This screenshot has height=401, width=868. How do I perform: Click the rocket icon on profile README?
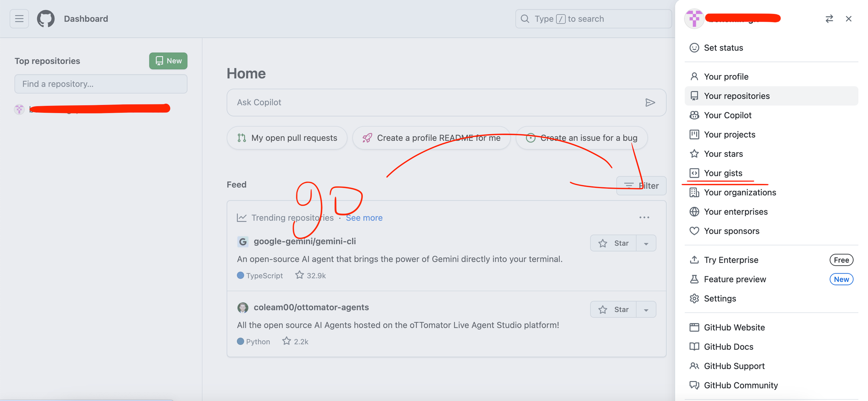[367, 138]
